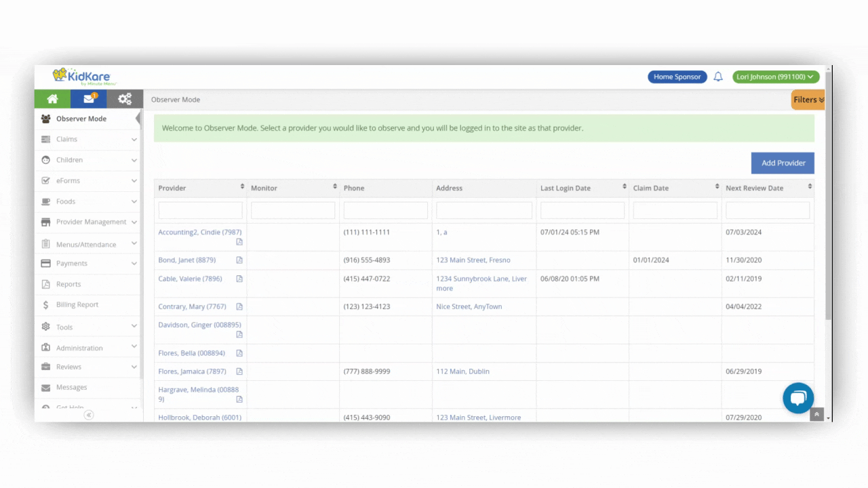Click document icon next to Bond, Janet
868x488 pixels.
[239, 260]
